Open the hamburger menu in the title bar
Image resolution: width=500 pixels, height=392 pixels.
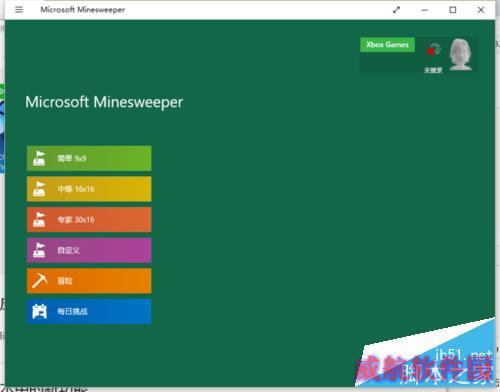(19, 10)
